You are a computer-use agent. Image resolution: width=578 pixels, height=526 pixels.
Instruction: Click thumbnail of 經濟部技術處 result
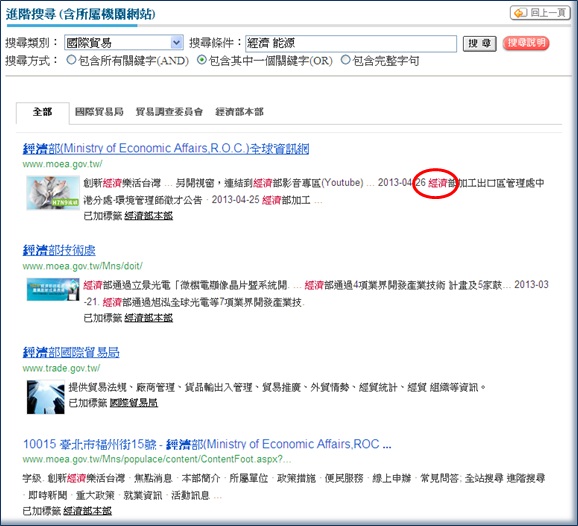53,289
